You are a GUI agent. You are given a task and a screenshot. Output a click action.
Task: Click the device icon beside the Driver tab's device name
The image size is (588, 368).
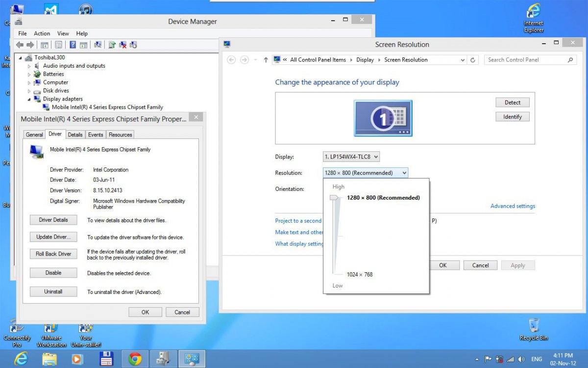pos(37,152)
